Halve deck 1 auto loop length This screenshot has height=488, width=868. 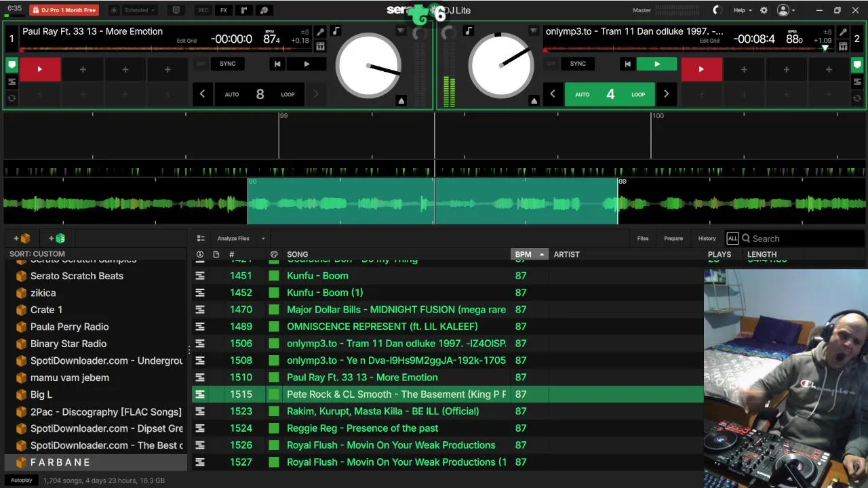pos(202,94)
